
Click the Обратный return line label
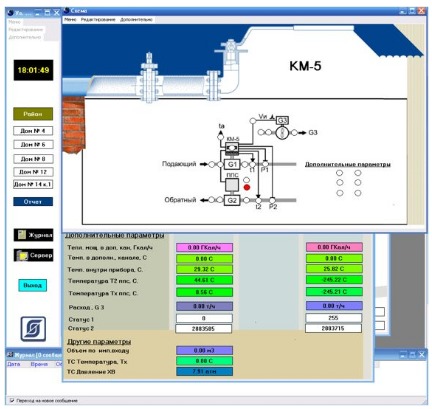point(180,200)
